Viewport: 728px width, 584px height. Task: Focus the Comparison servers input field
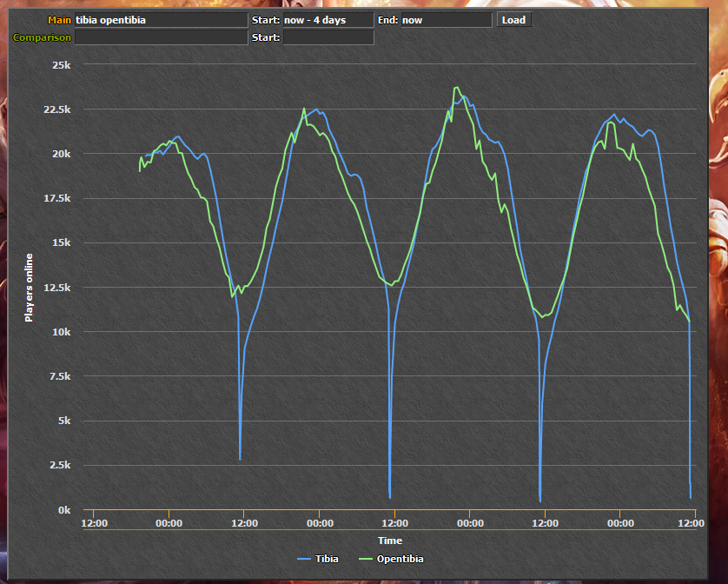[x=161, y=37]
